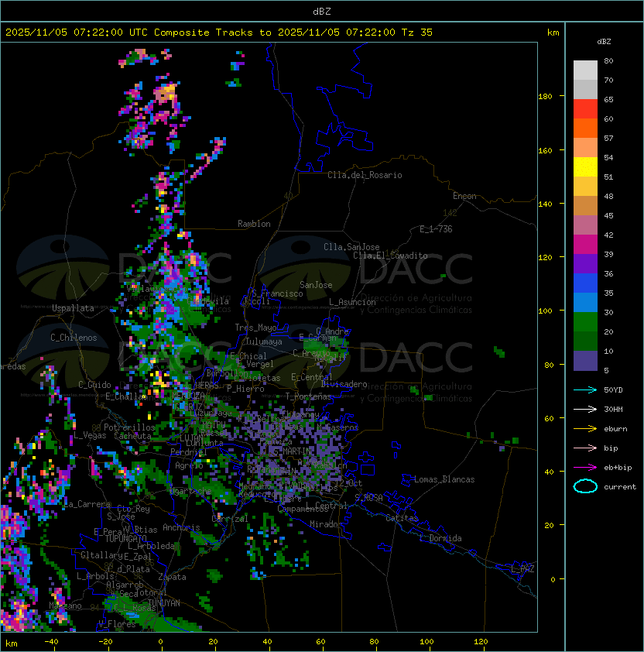This screenshot has height=652, width=644.
Task: Click the 'C_Chilenos' map label
Action: [74, 338]
